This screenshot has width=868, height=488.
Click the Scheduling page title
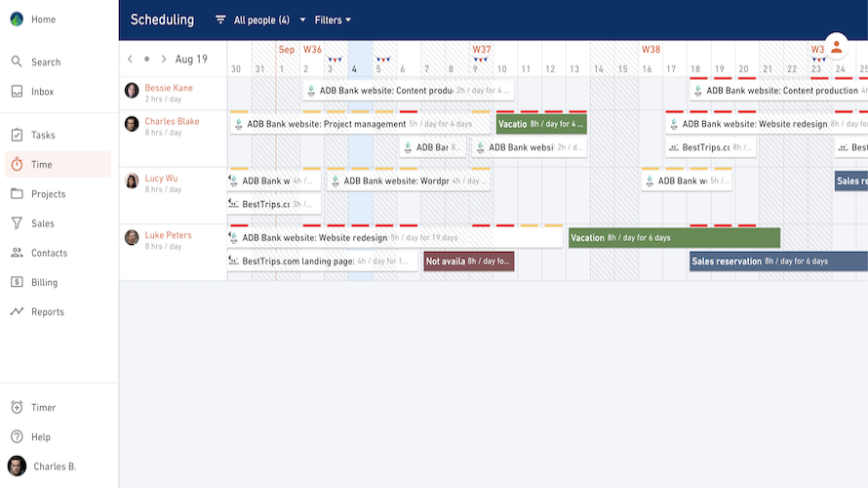[x=162, y=20]
